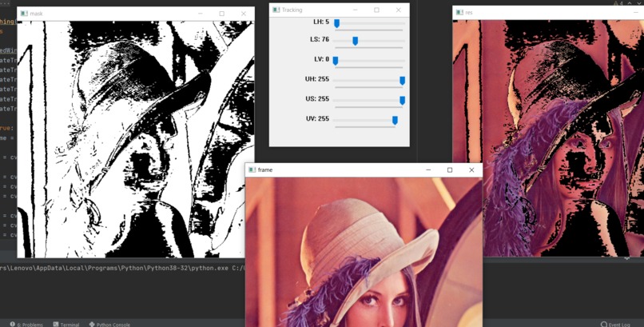
Task: Minimize the Tracking window
Action: pyautogui.click(x=355, y=10)
